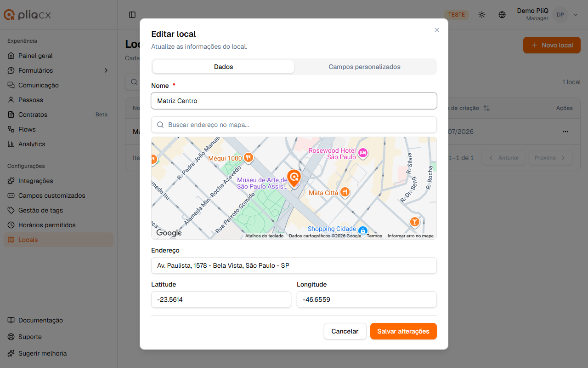Open row actions three-dot menu
Image resolution: width=588 pixels, height=368 pixels.
tap(565, 132)
